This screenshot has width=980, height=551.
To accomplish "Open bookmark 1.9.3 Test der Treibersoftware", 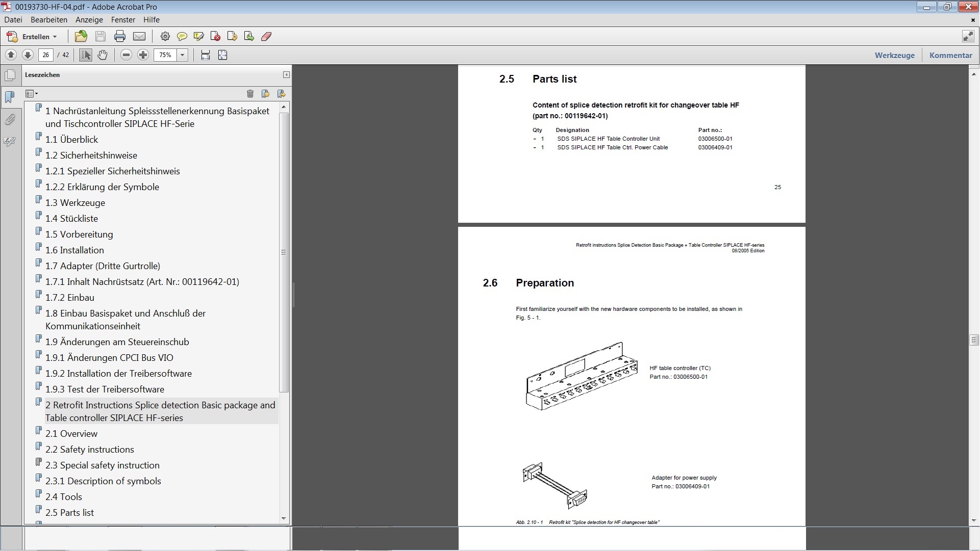I will pyautogui.click(x=105, y=389).
